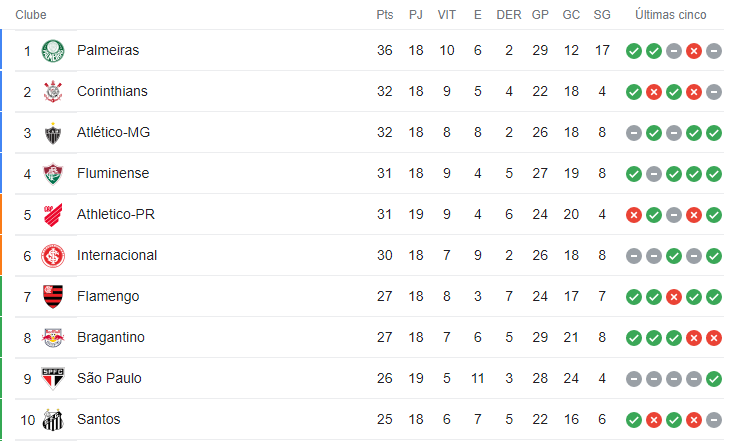Click the Internacional club crest
The image size is (732, 441).
pos(53,256)
